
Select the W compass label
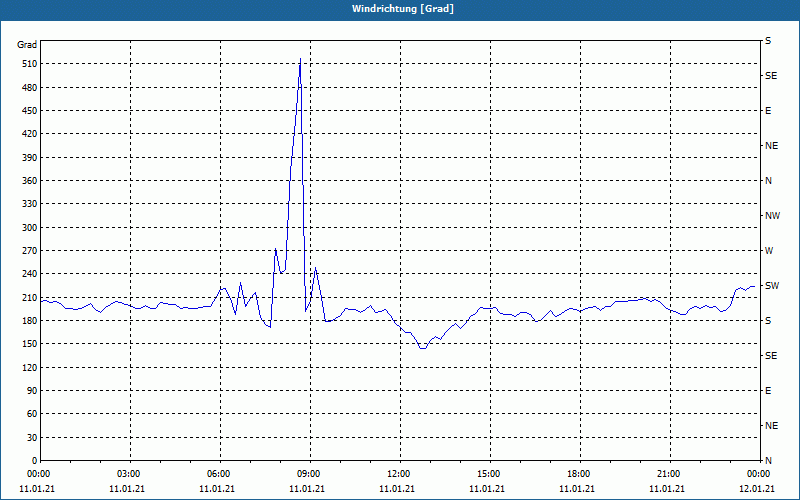(x=769, y=251)
